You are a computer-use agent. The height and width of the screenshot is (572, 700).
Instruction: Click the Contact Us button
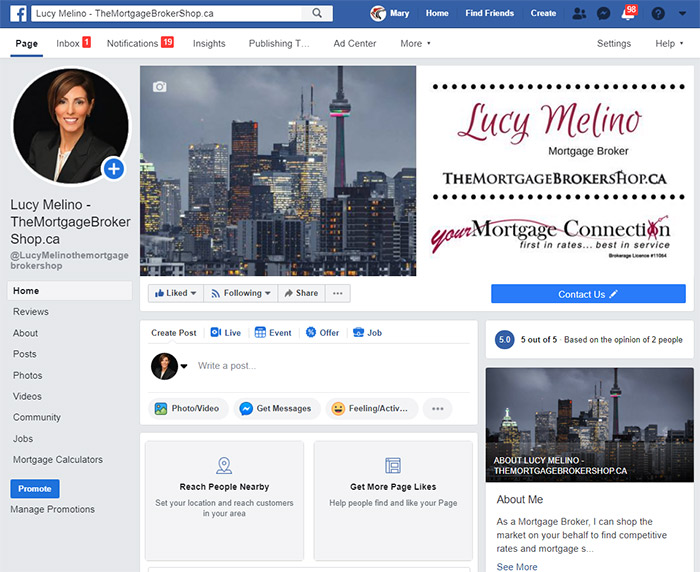588,294
